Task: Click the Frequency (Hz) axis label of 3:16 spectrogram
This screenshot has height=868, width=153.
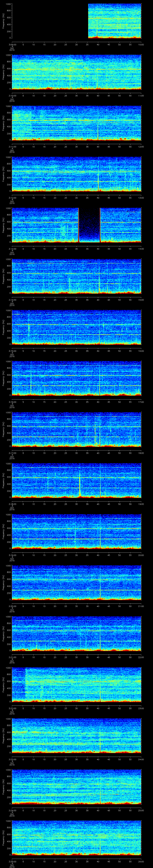Action: (3, 378)
